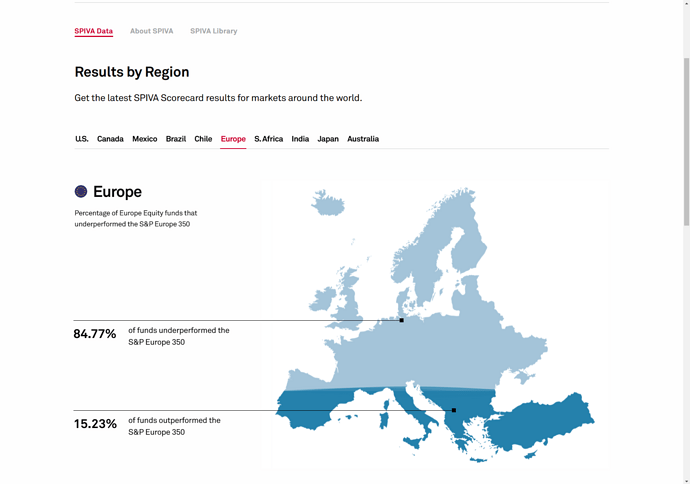The width and height of the screenshot is (690, 484).
Task: Switch to the Mexico region
Action: coord(144,139)
